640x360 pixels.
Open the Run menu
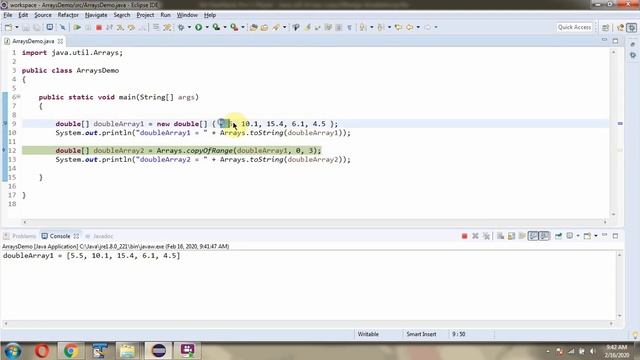(165, 15)
